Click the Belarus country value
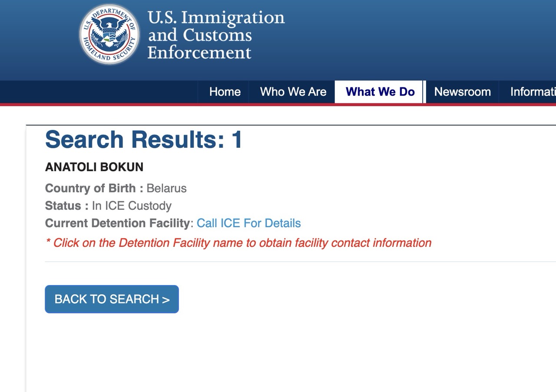The image size is (556, 392). 167,189
